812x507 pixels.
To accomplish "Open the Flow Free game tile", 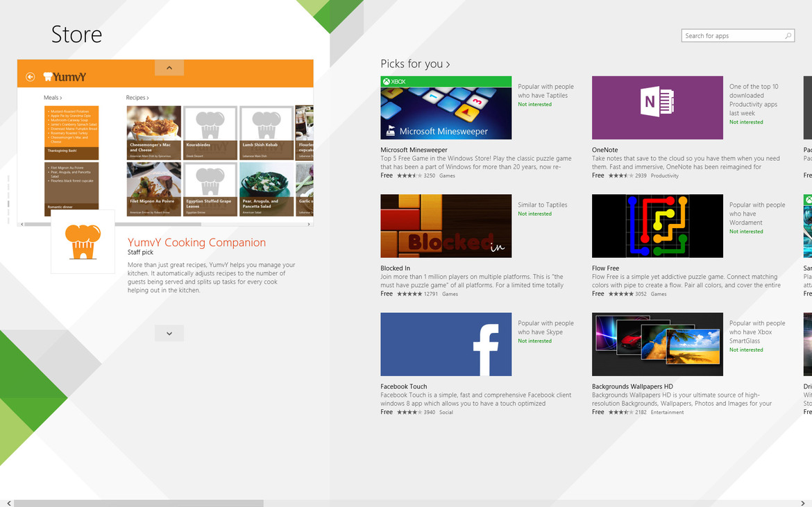I will tap(657, 226).
